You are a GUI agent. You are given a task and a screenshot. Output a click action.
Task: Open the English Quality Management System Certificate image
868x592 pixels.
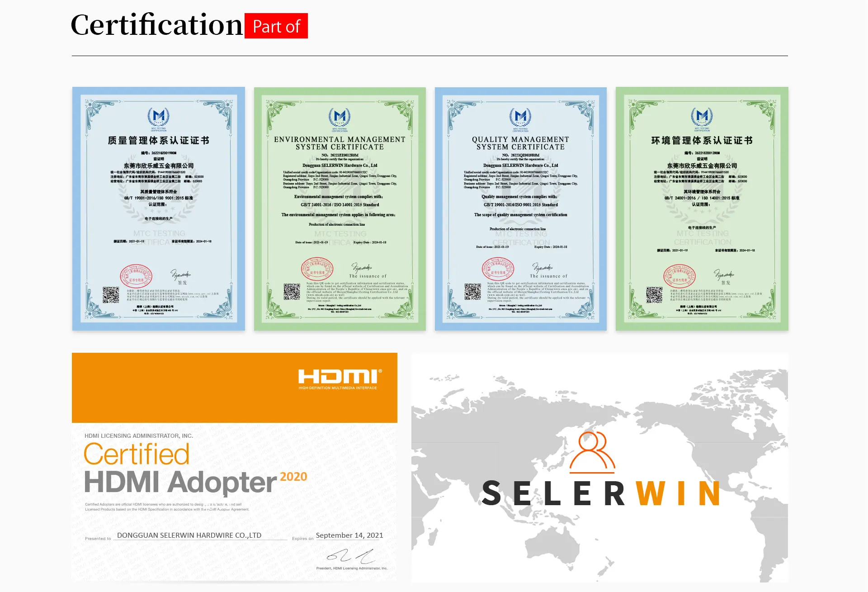coord(521,208)
